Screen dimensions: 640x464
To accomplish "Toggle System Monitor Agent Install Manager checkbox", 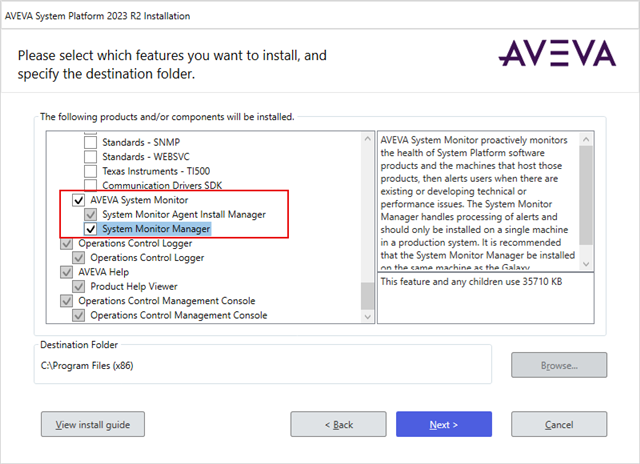I will point(90,214).
